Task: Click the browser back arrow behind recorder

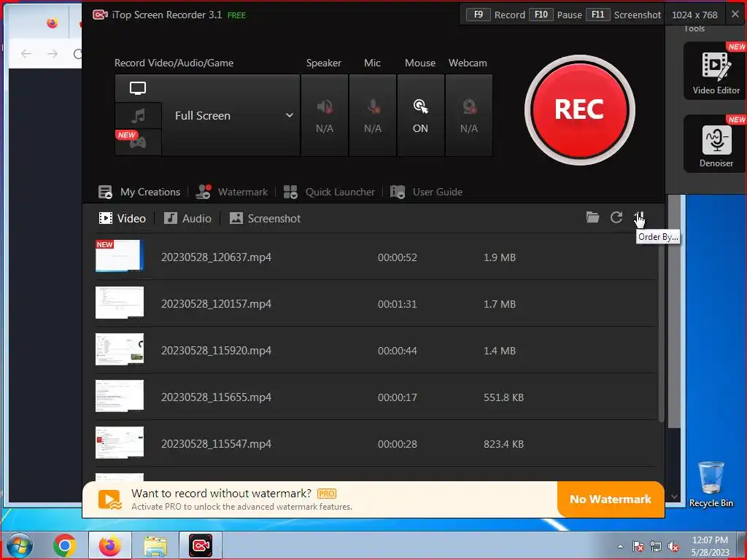Action: 26,54
